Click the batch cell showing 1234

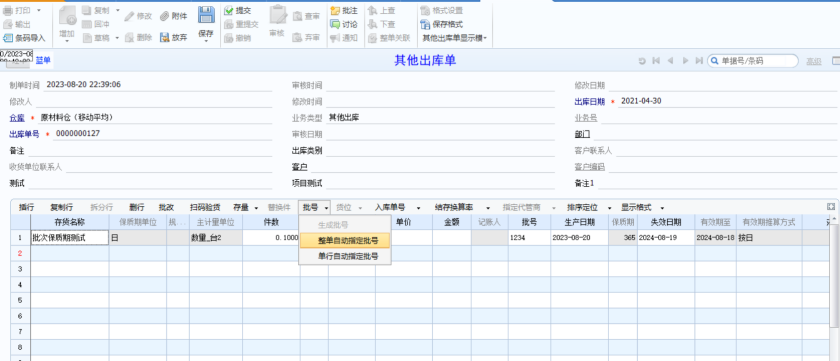click(x=528, y=237)
